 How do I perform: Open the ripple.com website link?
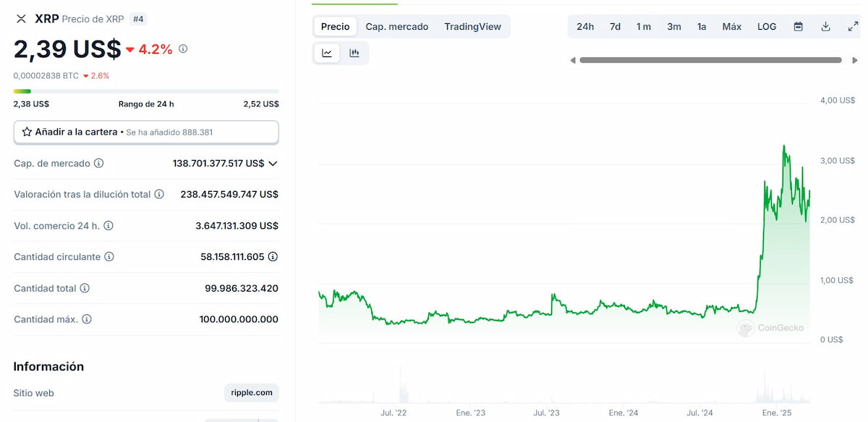[252, 393]
